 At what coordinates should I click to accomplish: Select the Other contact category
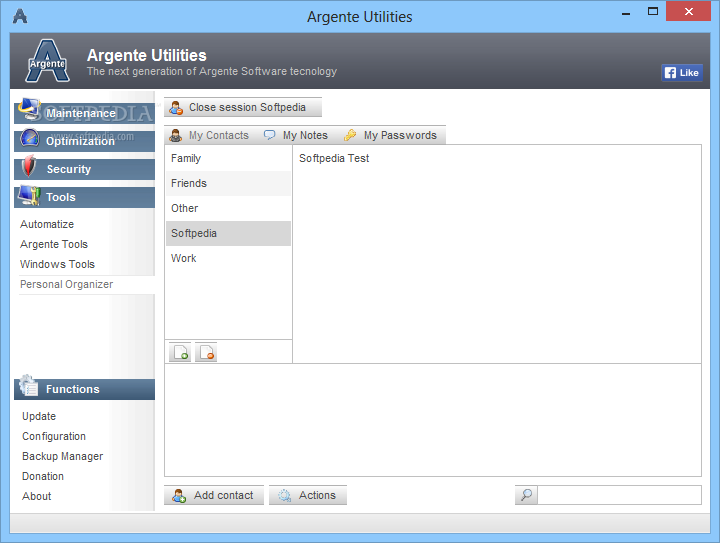[228, 208]
